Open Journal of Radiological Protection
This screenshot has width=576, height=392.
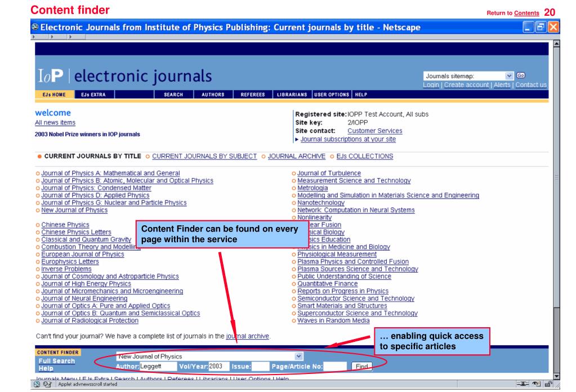[x=90, y=320]
